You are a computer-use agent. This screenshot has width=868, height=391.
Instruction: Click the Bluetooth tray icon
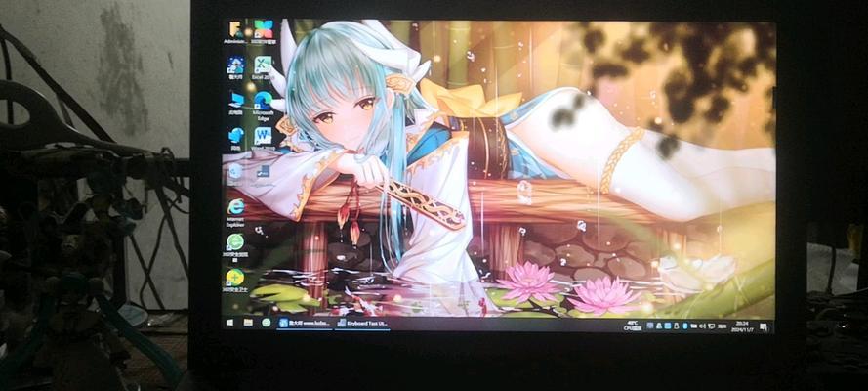pyautogui.click(x=685, y=326)
